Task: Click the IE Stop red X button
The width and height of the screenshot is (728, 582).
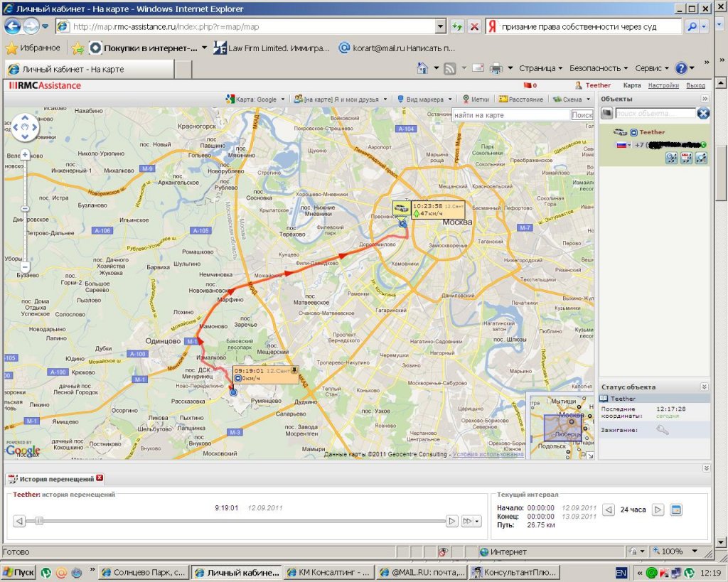Action: (474, 26)
